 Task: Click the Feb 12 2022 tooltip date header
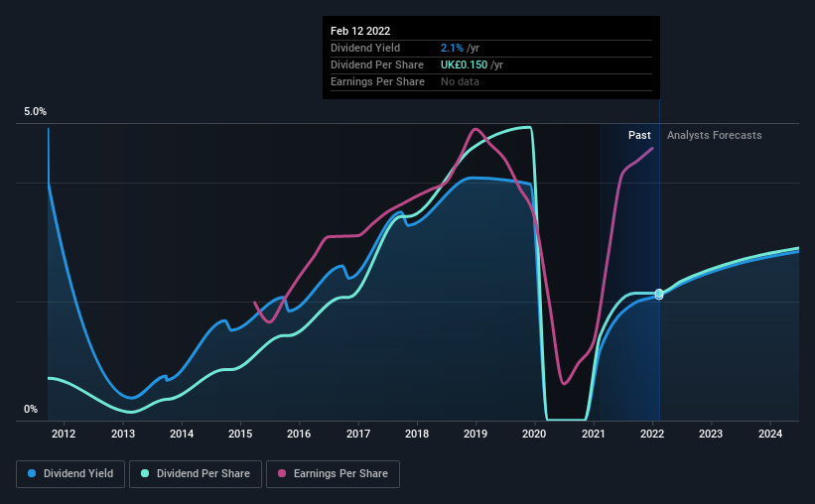(x=360, y=31)
